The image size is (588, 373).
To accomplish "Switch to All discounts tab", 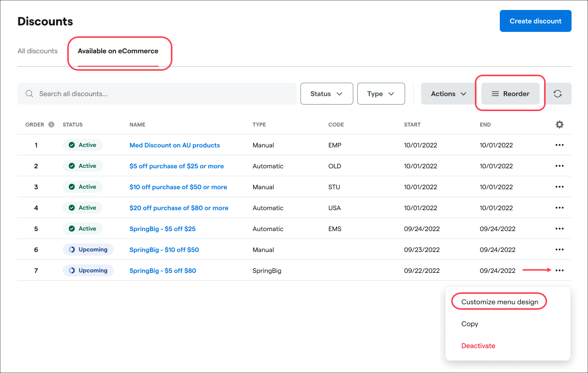I will pos(37,51).
